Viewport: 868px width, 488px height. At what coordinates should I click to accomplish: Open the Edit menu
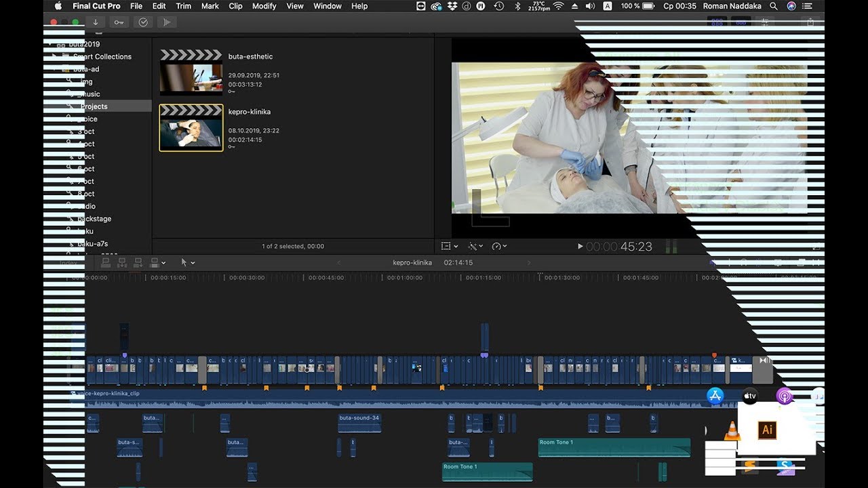159,6
